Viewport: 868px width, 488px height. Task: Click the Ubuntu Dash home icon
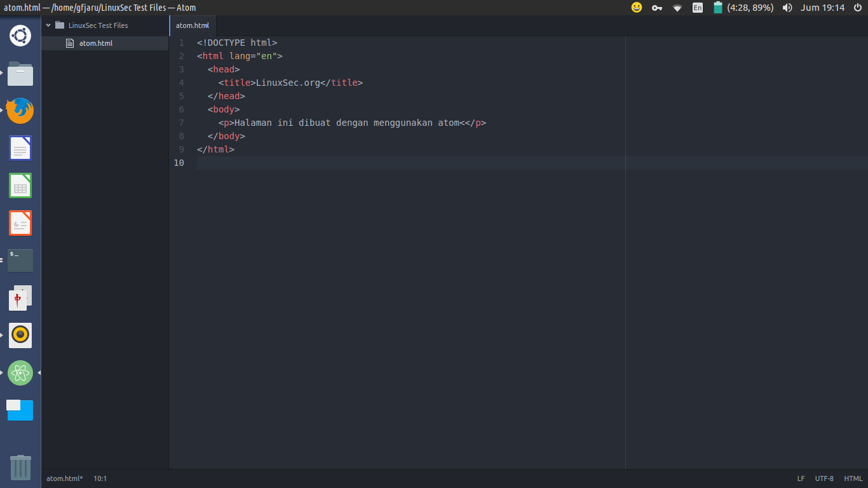(x=20, y=36)
